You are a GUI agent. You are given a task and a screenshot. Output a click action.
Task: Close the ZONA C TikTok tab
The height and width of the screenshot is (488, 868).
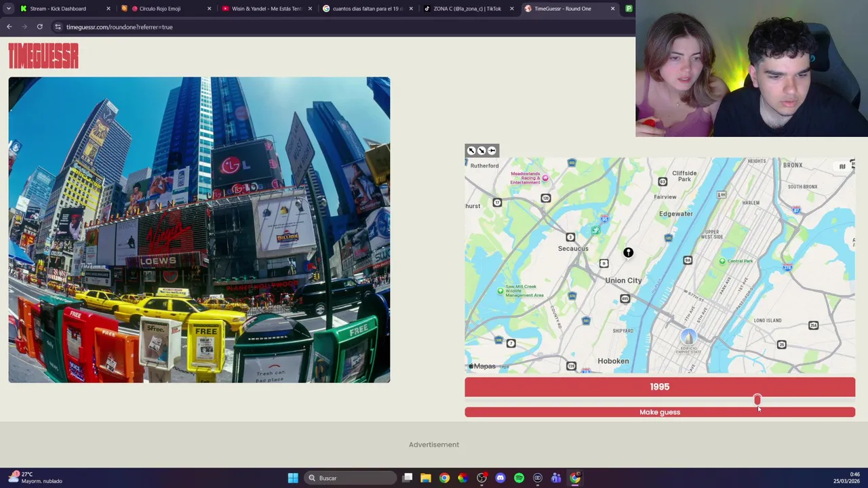click(x=511, y=9)
